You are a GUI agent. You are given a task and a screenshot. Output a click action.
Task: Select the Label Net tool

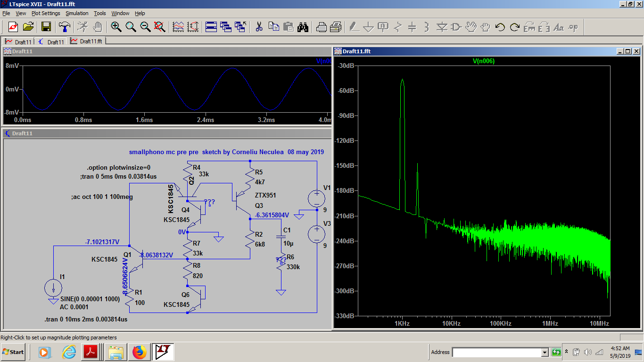pos(383,27)
